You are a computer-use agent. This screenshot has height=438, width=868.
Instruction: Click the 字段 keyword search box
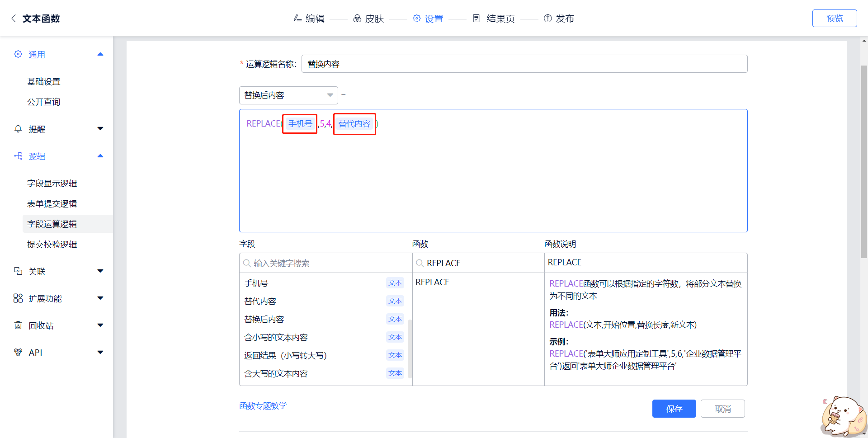(x=325, y=263)
